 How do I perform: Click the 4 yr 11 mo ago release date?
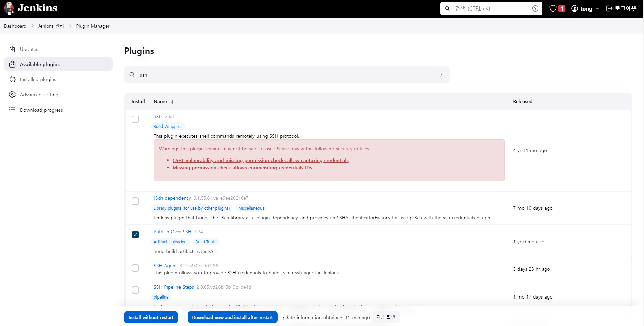click(530, 150)
